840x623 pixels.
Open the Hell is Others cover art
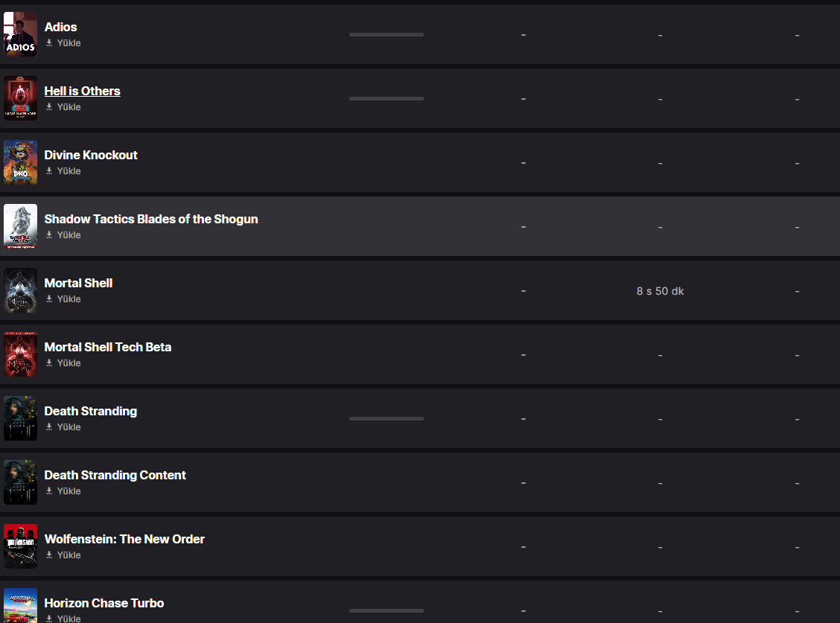click(20, 98)
